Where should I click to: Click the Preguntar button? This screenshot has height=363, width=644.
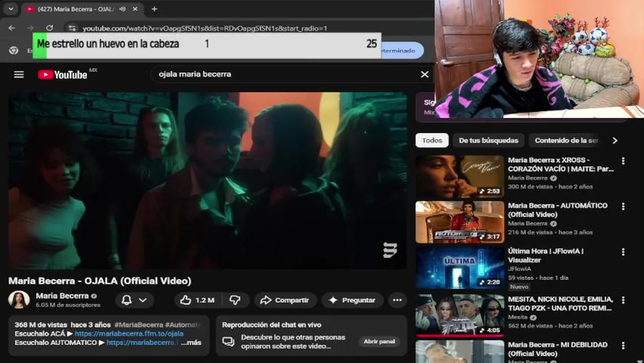click(352, 300)
